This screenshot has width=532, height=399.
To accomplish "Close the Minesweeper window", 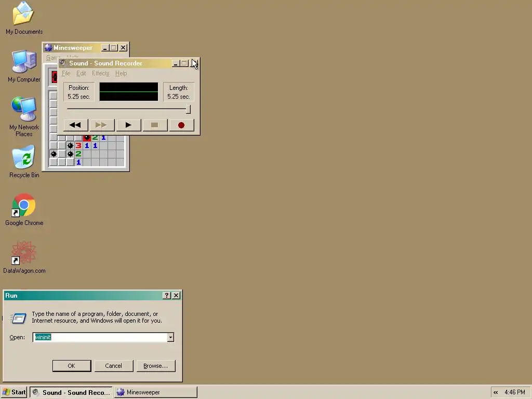I will 123,48.
